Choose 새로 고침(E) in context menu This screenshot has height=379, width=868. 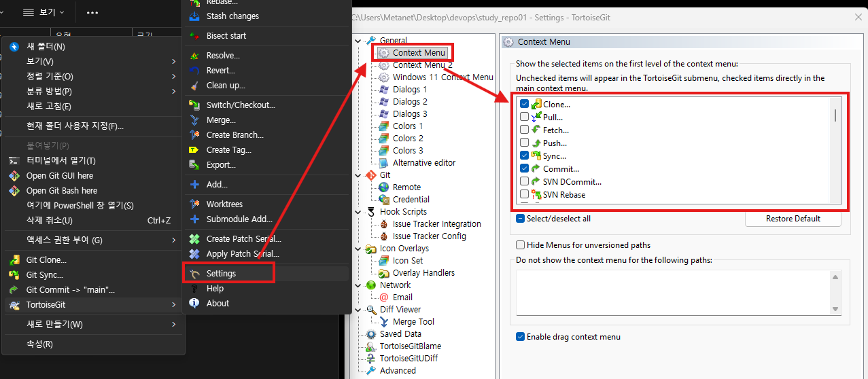(93, 106)
